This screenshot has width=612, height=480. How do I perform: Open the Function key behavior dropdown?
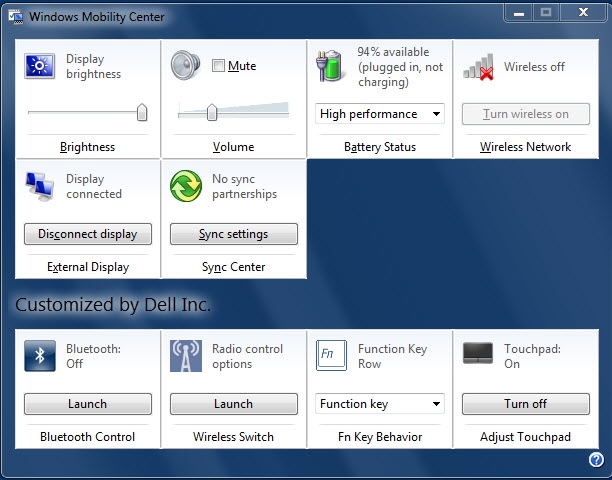tap(380, 404)
